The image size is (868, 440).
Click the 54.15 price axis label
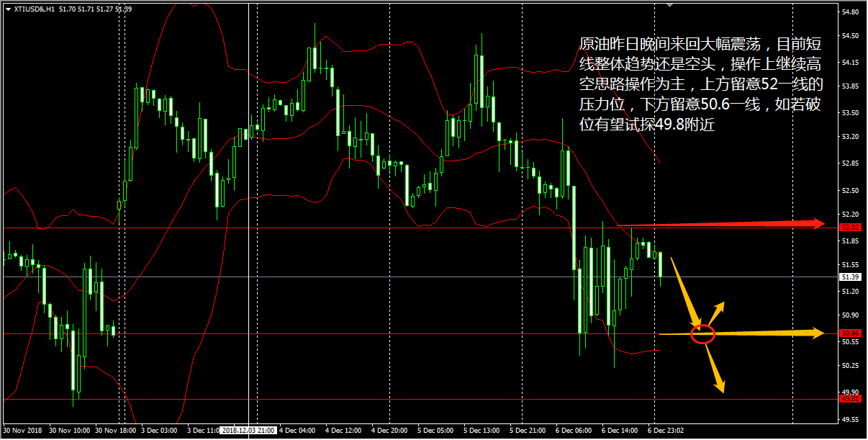pyautogui.click(x=851, y=61)
